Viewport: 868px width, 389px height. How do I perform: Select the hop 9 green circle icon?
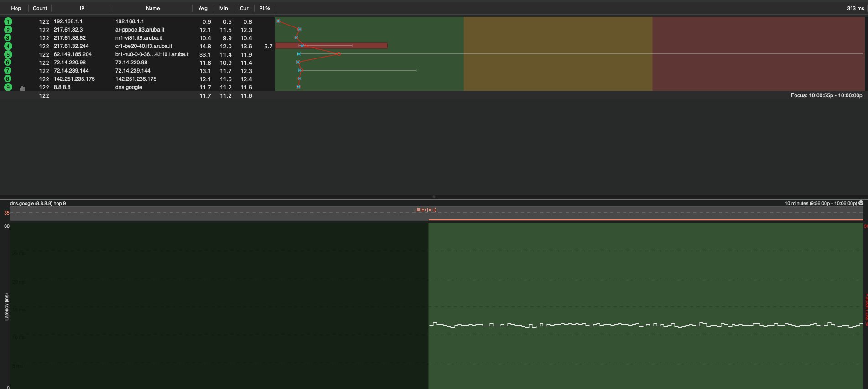pyautogui.click(x=8, y=87)
